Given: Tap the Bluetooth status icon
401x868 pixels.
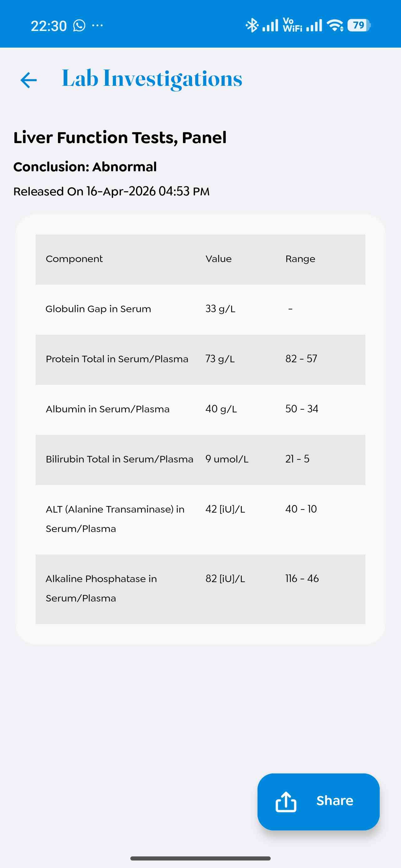Looking at the screenshot, I should click(252, 26).
